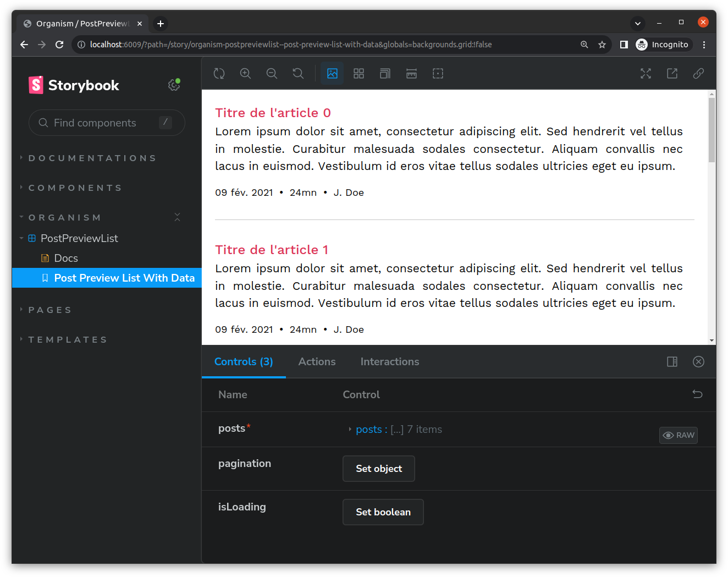This screenshot has width=728, height=577.
Task: Enable the measure tool
Action: pyautogui.click(x=411, y=73)
